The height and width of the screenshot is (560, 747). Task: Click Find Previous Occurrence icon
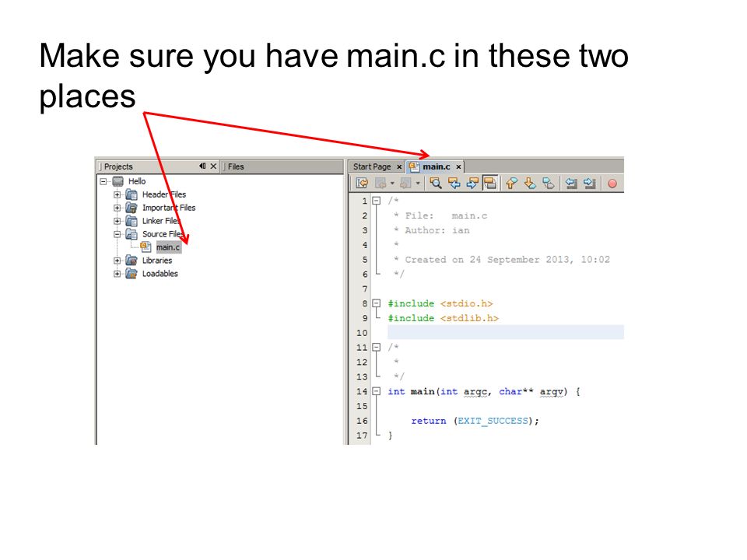[x=454, y=184]
